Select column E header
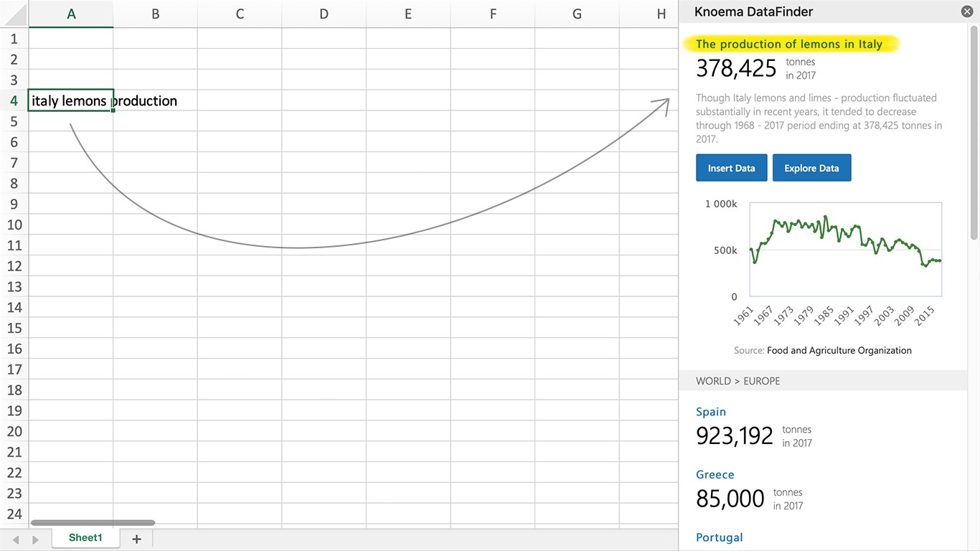980x551 pixels. [408, 14]
